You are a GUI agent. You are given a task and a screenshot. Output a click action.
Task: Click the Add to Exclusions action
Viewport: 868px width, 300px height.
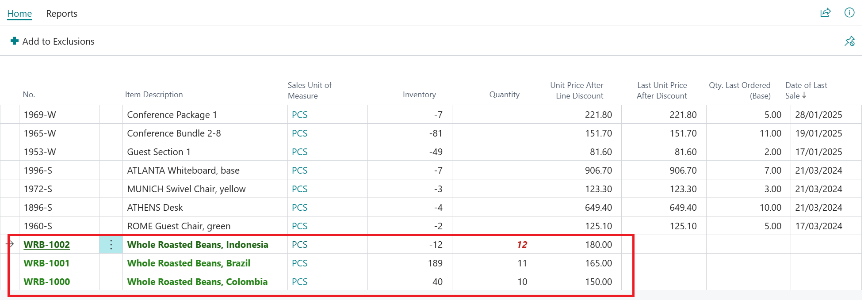[58, 41]
